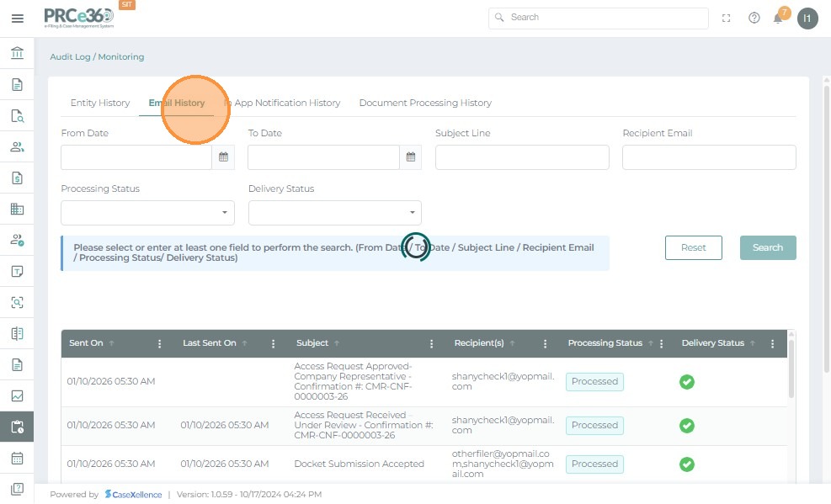Open the To Date calendar picker

[411, 157]
